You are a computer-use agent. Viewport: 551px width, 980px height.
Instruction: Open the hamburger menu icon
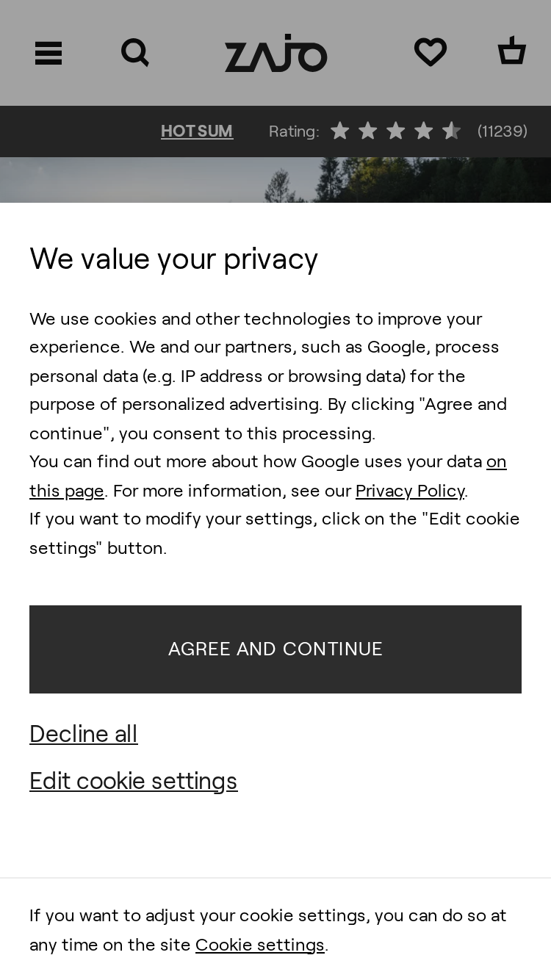click(x=48, y=53)
